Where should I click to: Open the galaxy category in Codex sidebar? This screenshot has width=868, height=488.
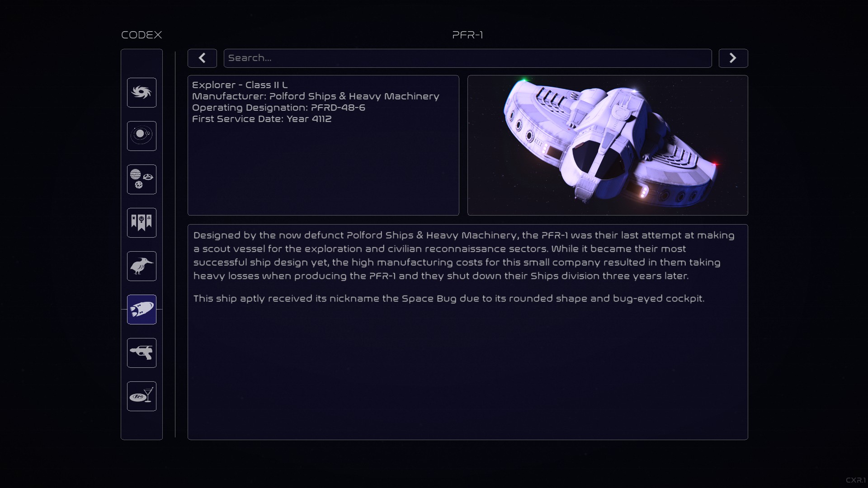pos(142,93)
